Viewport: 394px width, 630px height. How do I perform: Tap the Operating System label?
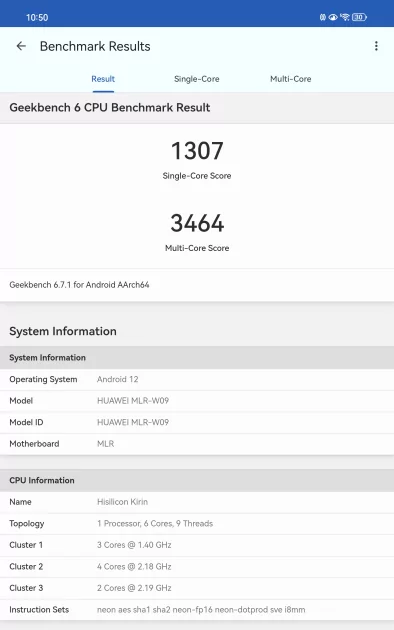(43, 379)
